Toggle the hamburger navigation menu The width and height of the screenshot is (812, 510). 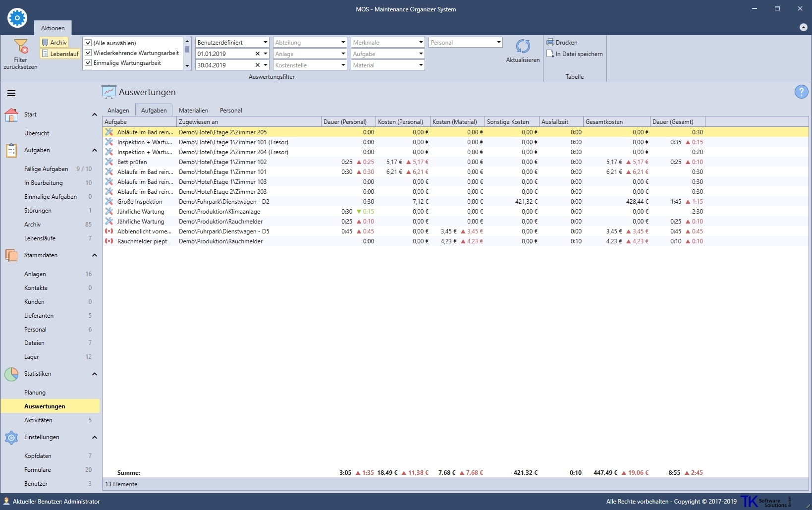11,93
